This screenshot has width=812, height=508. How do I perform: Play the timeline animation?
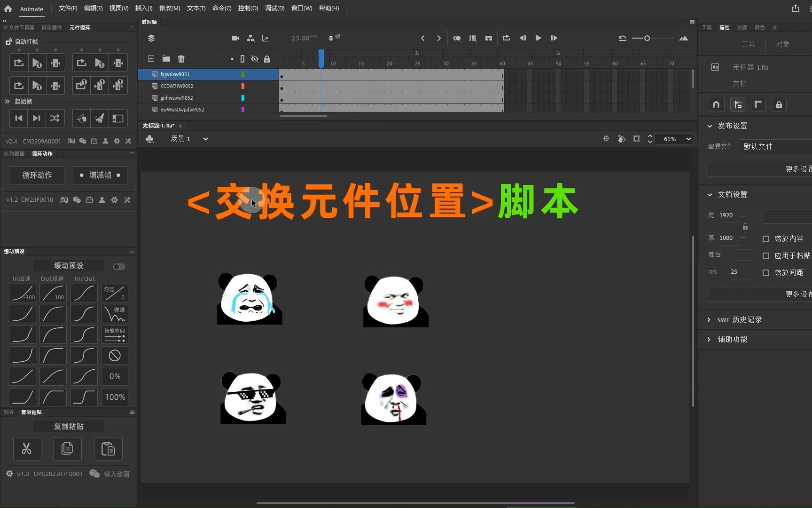539,38
